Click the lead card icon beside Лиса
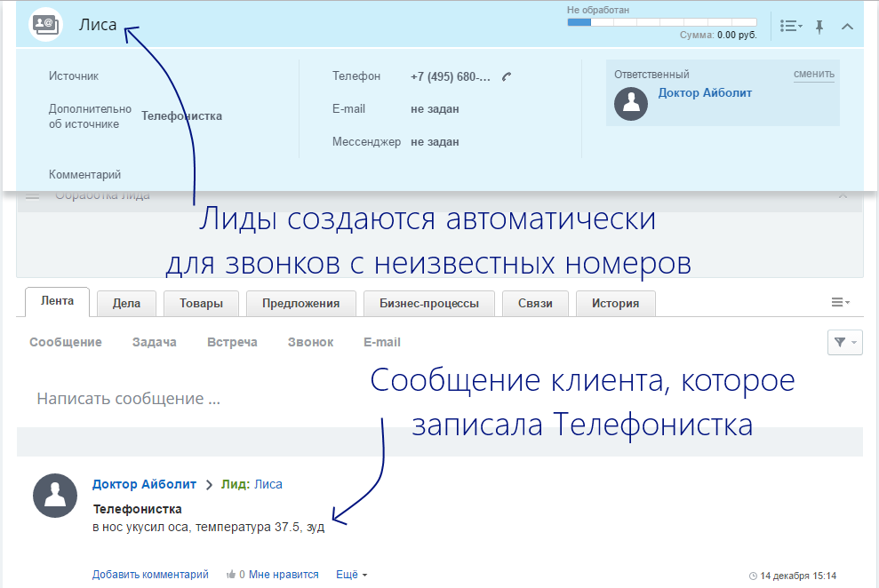This screenshot has width=879, height=588. click(x=45, y=25)
